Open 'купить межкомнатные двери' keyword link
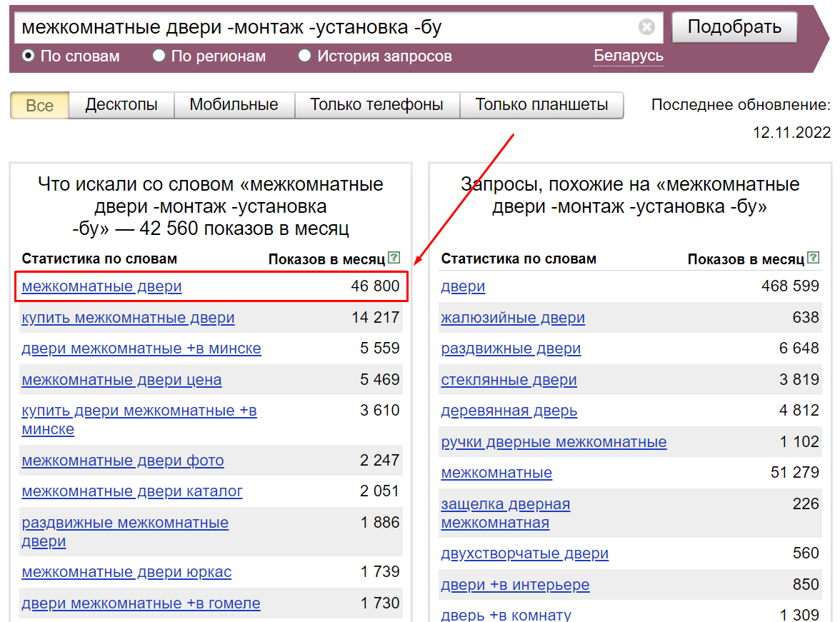 (x=128, y=318)
